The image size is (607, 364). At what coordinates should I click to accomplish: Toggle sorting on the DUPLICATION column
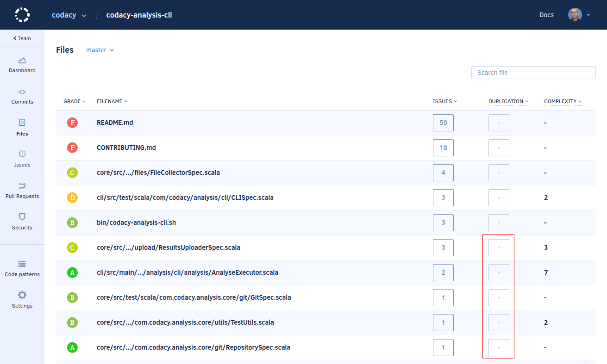coord(507,101)
